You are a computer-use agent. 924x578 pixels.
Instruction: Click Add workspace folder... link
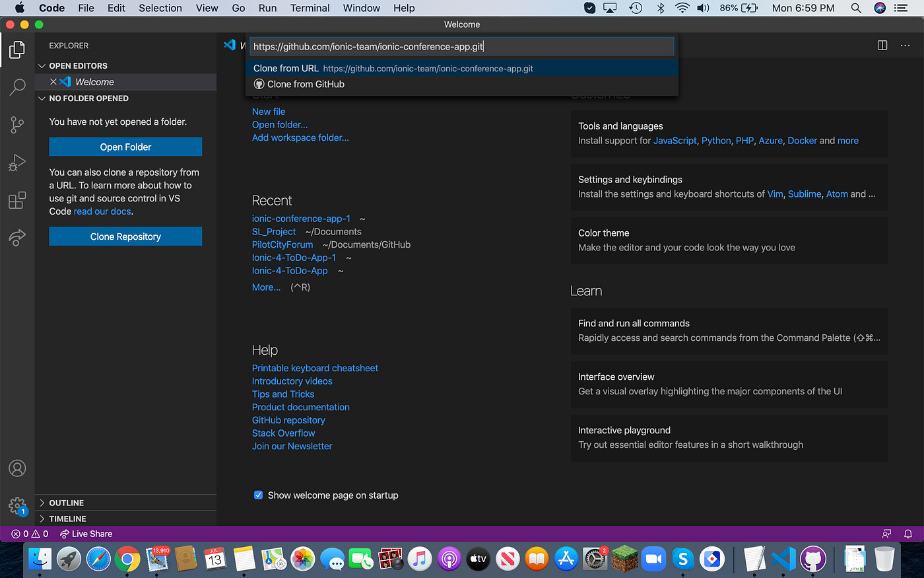(300, 137)
